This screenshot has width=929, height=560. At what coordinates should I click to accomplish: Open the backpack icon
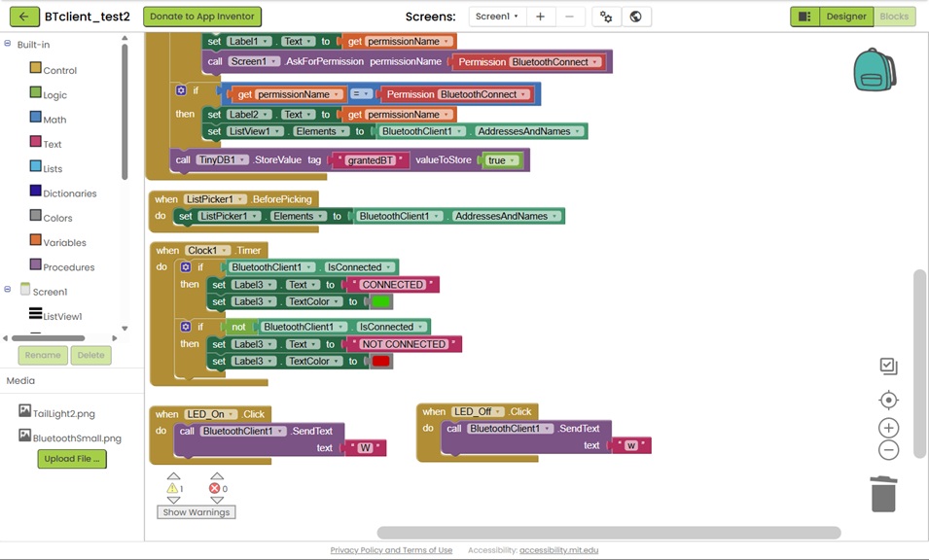[x=874, y=70]
